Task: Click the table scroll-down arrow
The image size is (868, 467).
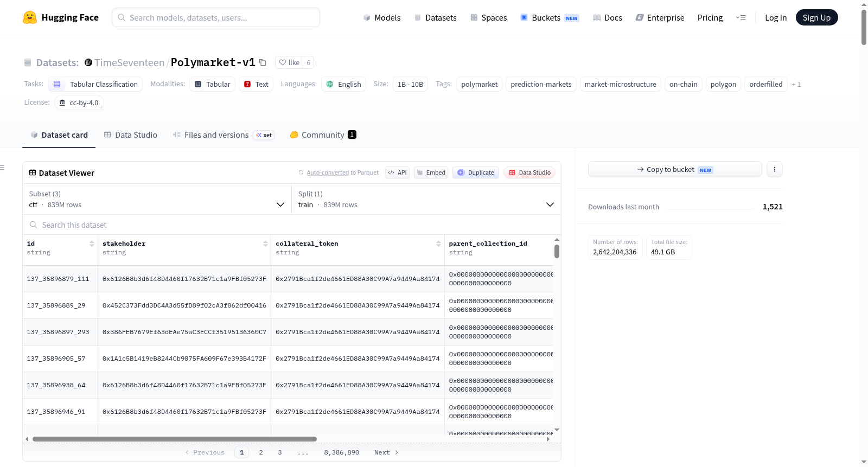Action: pyautogui.click(x=557, y=430)
